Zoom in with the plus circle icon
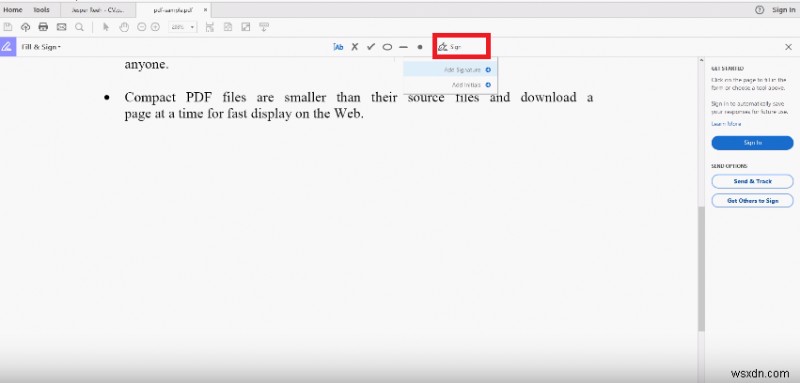The height and width of the screenshot is (383, 800). (155, 27)
